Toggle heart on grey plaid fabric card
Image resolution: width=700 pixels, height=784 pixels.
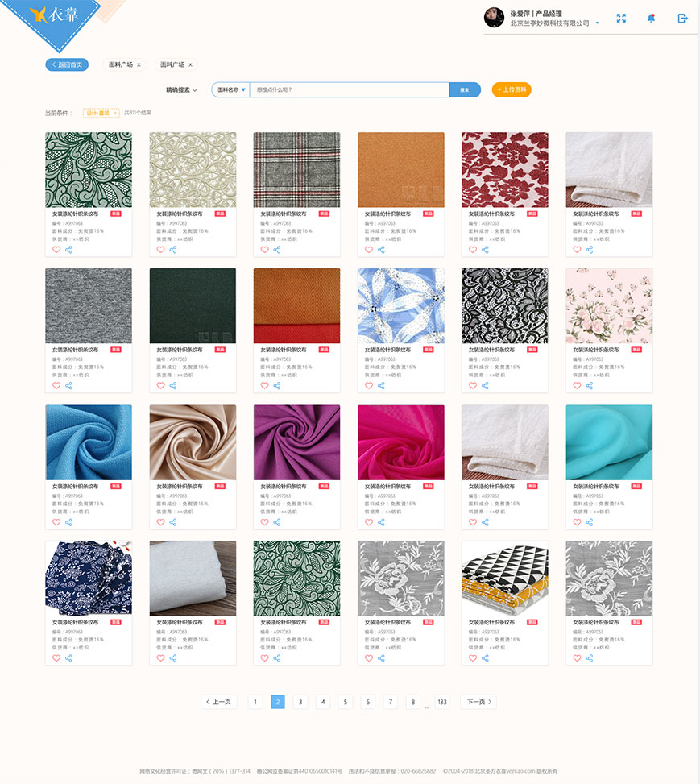pos(264,250)
